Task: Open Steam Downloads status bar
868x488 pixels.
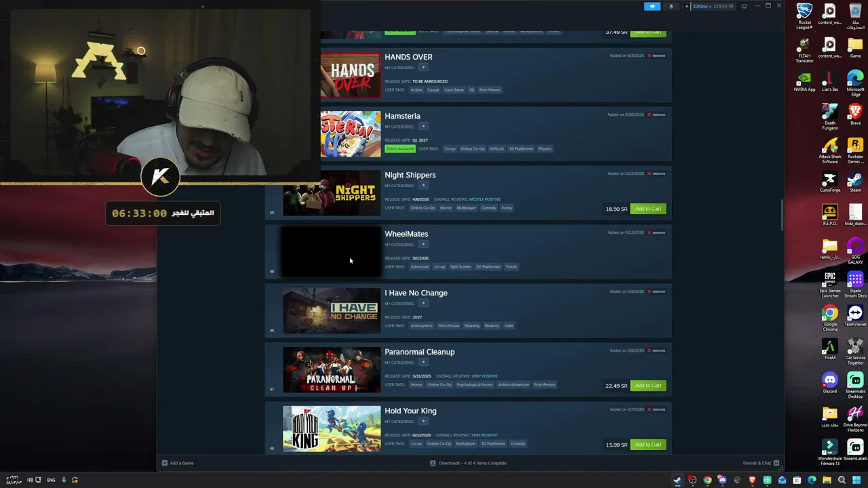Action: pos(469,463)
